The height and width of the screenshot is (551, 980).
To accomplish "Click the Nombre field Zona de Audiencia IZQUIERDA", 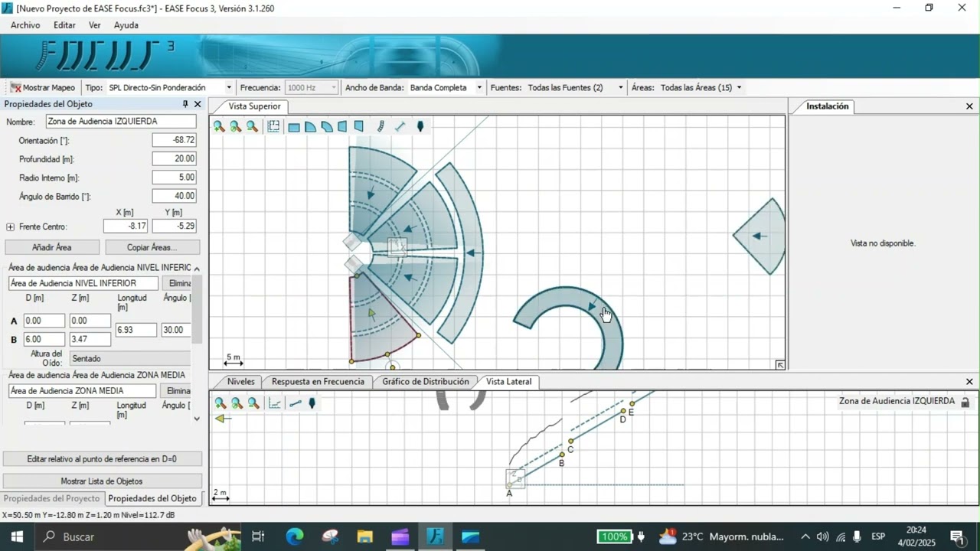I will coord(121,121).
